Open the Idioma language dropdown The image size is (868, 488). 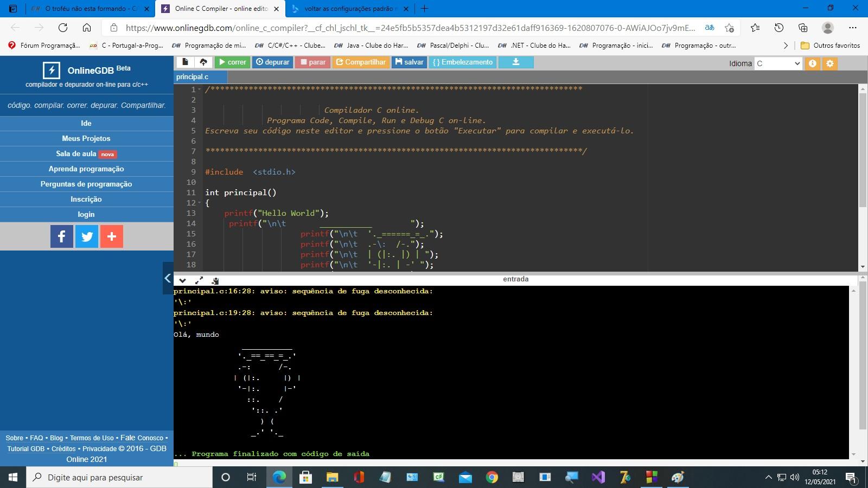click(x=778, y=63)
